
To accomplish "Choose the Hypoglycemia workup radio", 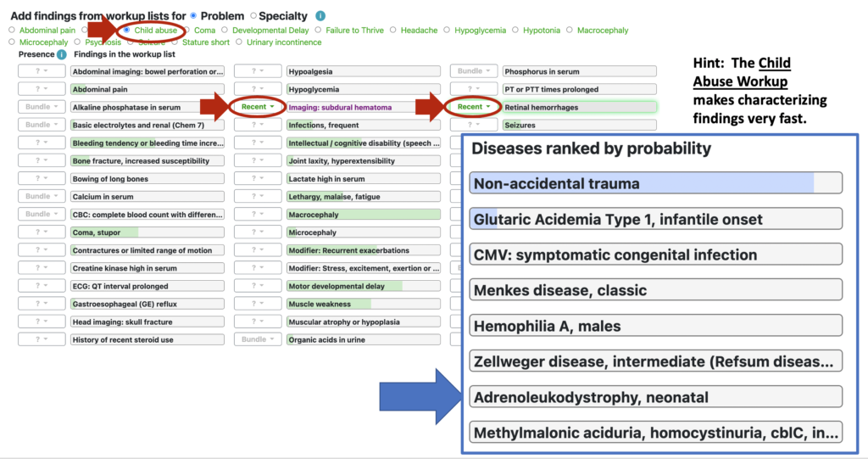I will (x=447, y=30).
